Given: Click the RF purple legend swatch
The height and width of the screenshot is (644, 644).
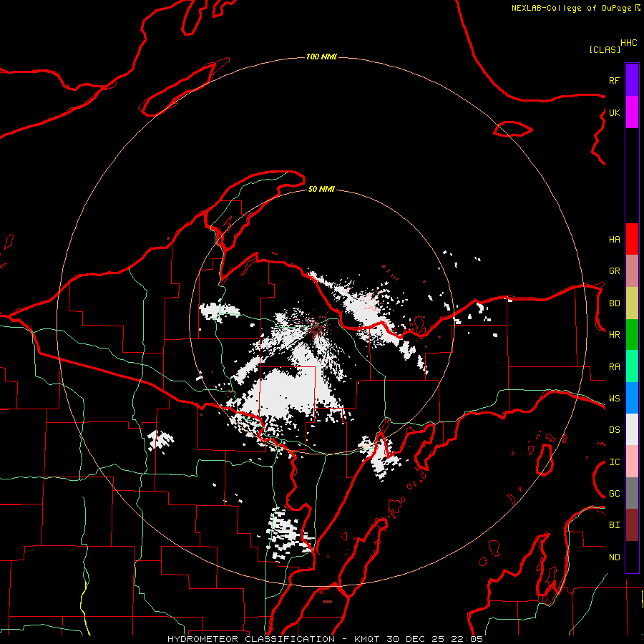Looking at the screenshot, I should 632,79.
